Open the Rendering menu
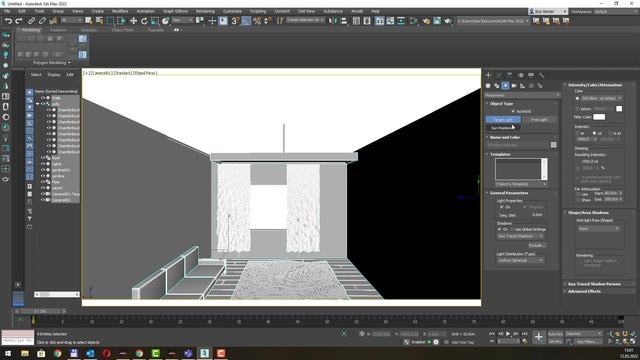 pyautogui.click(x=205, y=11)
